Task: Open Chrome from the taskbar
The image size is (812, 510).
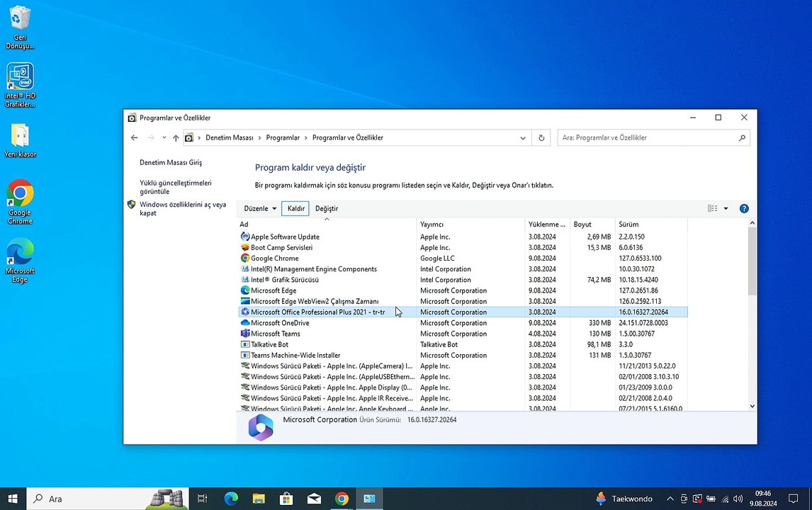Action: point(342,499)
